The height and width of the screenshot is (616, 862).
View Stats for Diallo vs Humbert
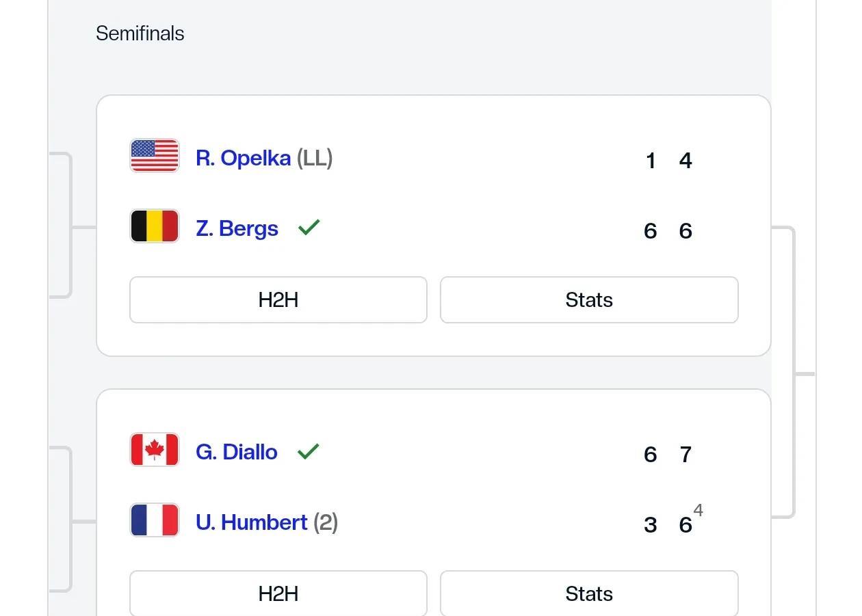coord(589,593)
